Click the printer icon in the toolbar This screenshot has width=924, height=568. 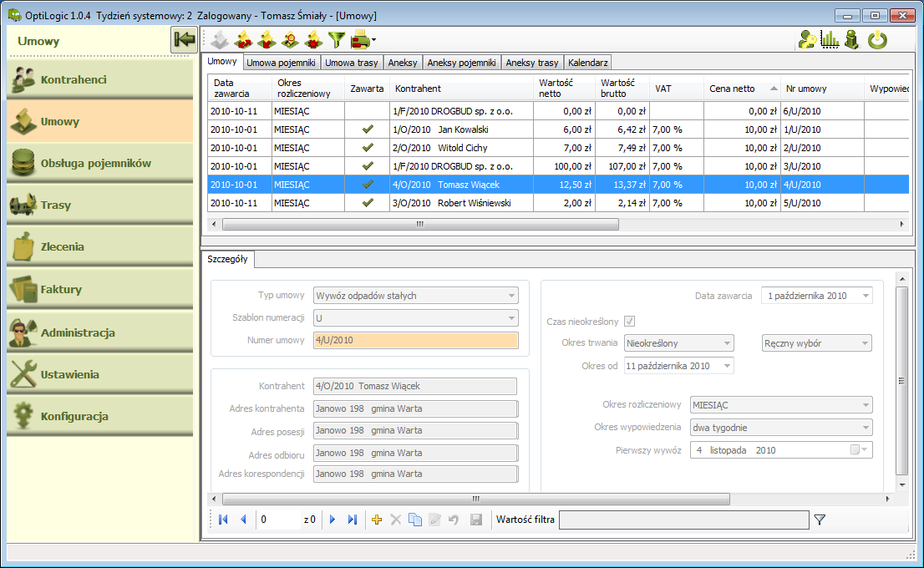pyautogui.click(x=359, y=40)
